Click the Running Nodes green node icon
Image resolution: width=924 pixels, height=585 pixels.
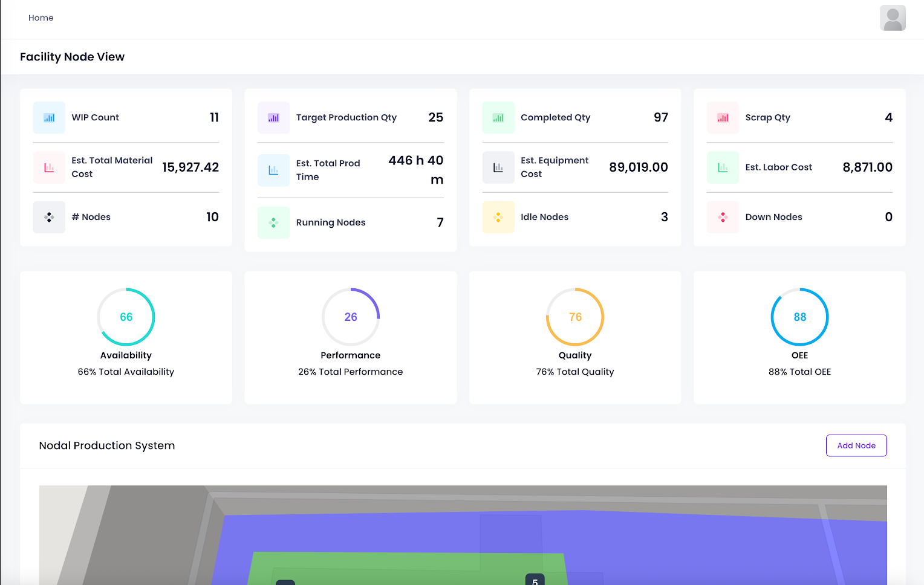click(273, 222)
